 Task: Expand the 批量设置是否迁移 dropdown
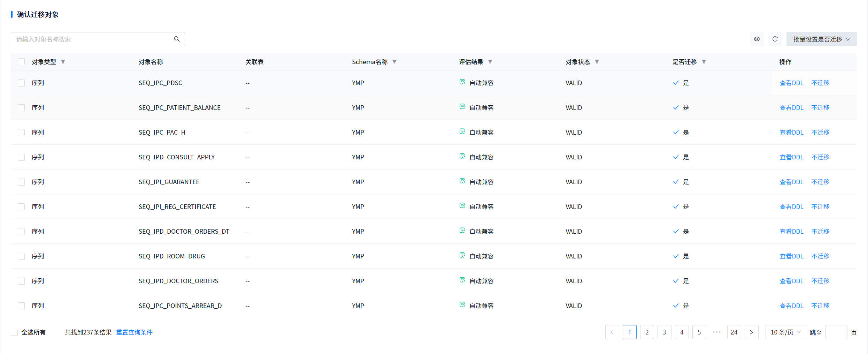click(x=821, y=39)
